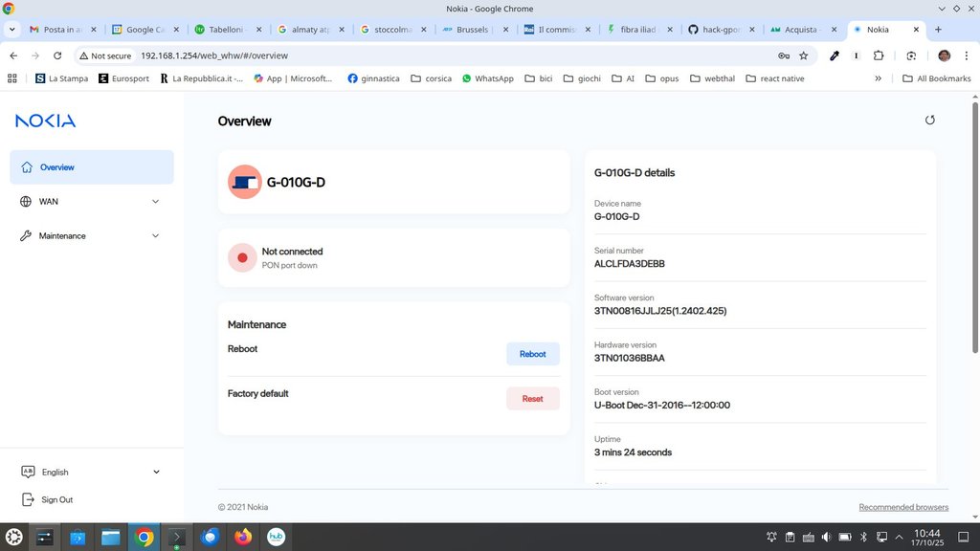980x551 pixels.
Task: Click the volume icon in system tray
Action: click(826, 537)
